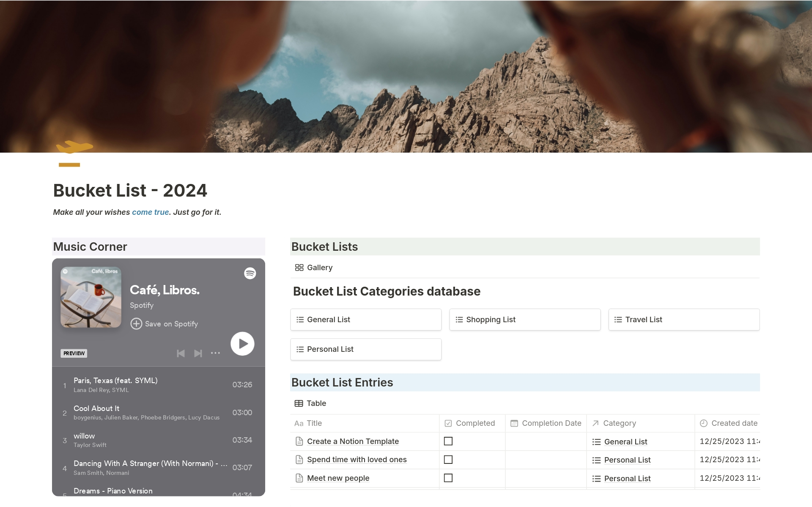Check the Completed box for Create a Notion Template
The height and width of the screenshot is (507, 812).
pos(449,441)
